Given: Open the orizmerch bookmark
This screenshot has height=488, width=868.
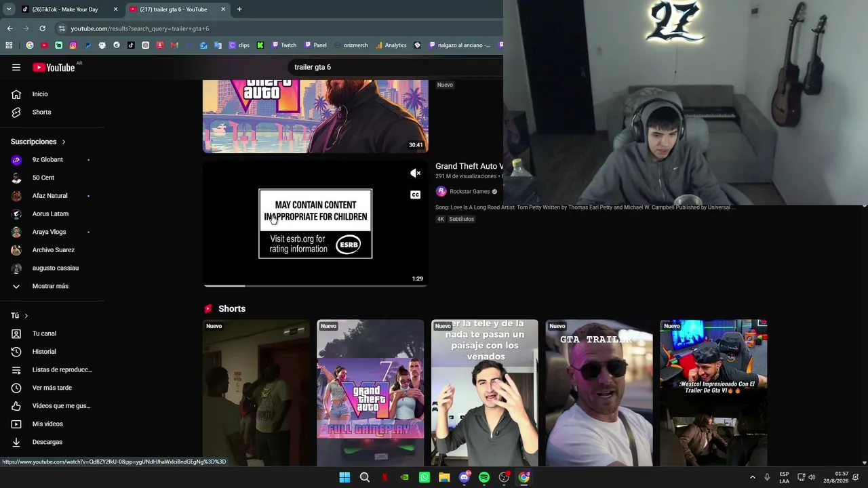Looking at the screenshot, I should (x=351, y=45).
